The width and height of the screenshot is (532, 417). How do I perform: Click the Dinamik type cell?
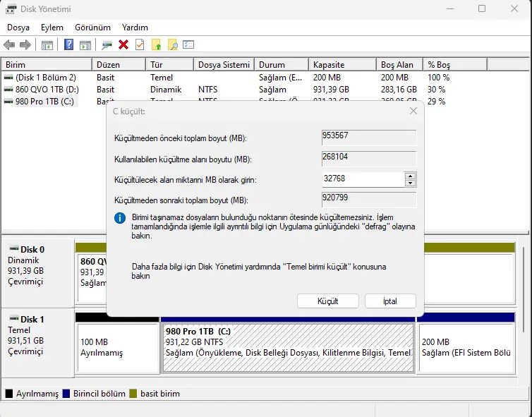[166, 90]
